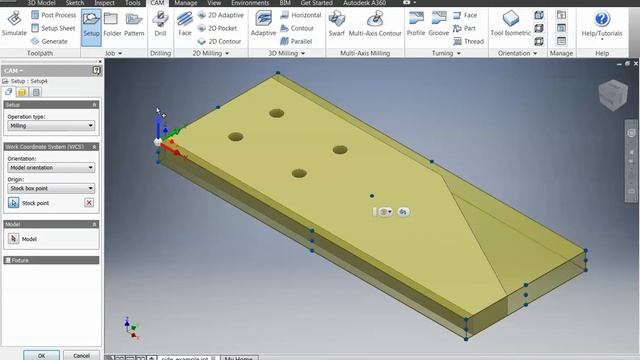
Task: Open CAM panel help icon
Action: [96, 70]
